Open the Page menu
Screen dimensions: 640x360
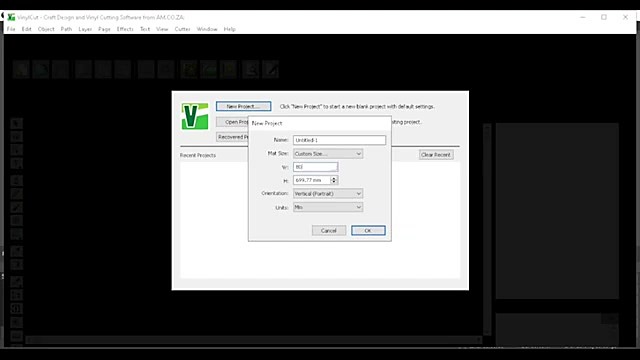click(x=104, y=29)
